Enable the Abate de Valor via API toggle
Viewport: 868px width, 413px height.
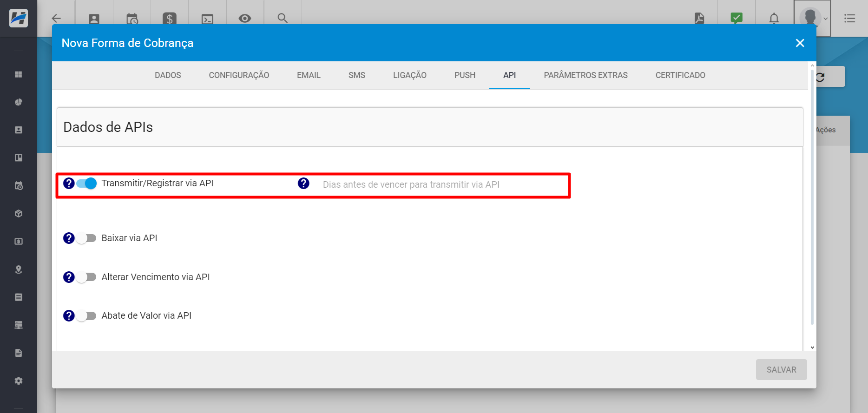point(86,316)
